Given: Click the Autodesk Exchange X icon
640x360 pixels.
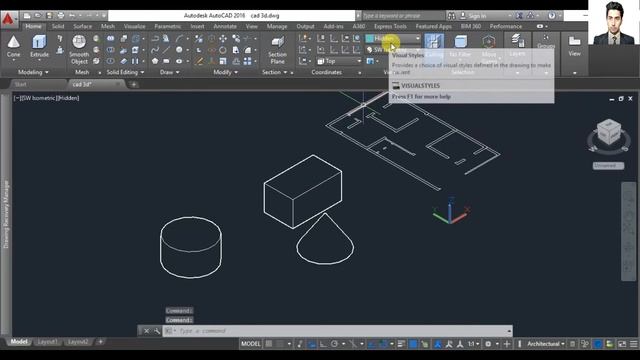Looking at the screenshot, I should (x=519, y=16).
